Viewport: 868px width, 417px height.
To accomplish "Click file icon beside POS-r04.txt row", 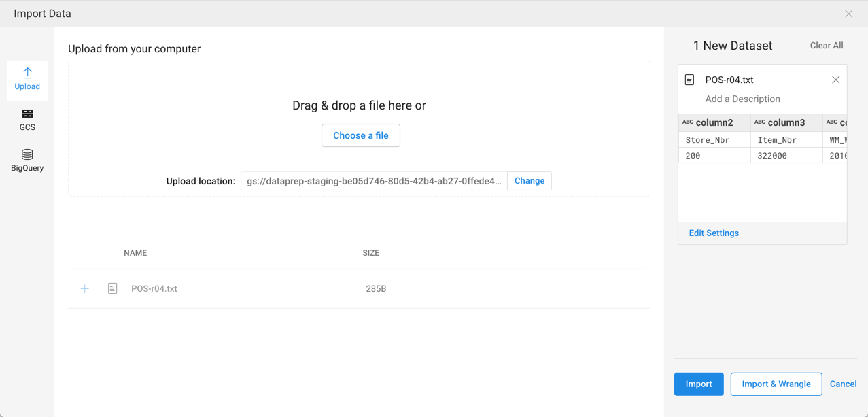I will click(113, 289).
